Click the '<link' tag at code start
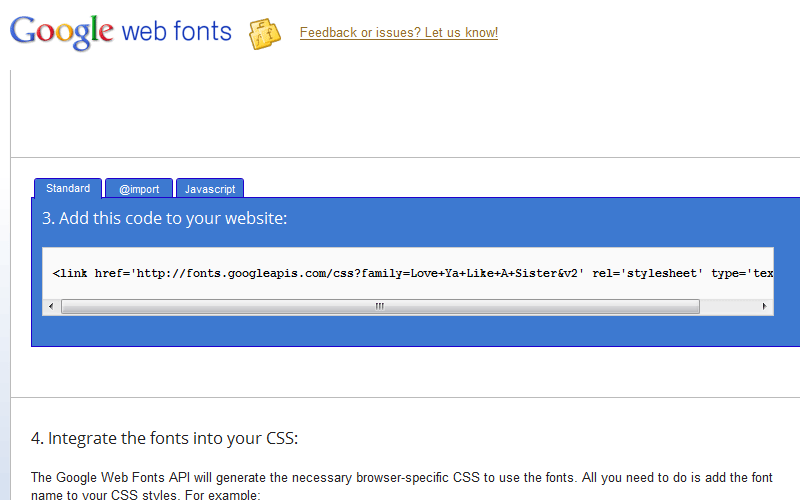The image size is (800, 500). click(70, 273)
